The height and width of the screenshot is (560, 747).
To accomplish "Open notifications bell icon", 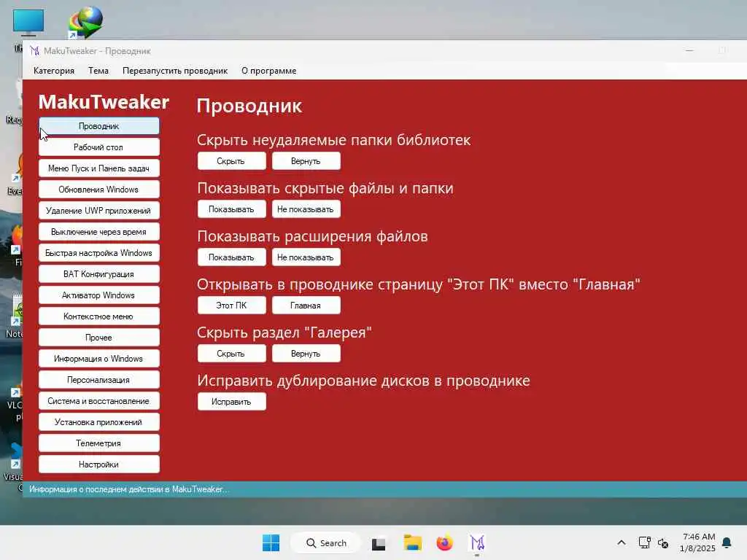I will click(x=727, y=542).
